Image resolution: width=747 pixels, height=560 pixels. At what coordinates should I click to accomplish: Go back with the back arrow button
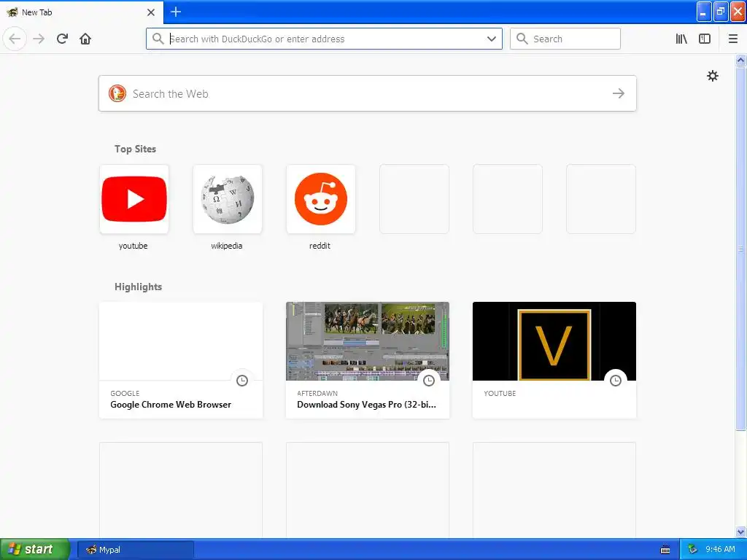(15, 39)
